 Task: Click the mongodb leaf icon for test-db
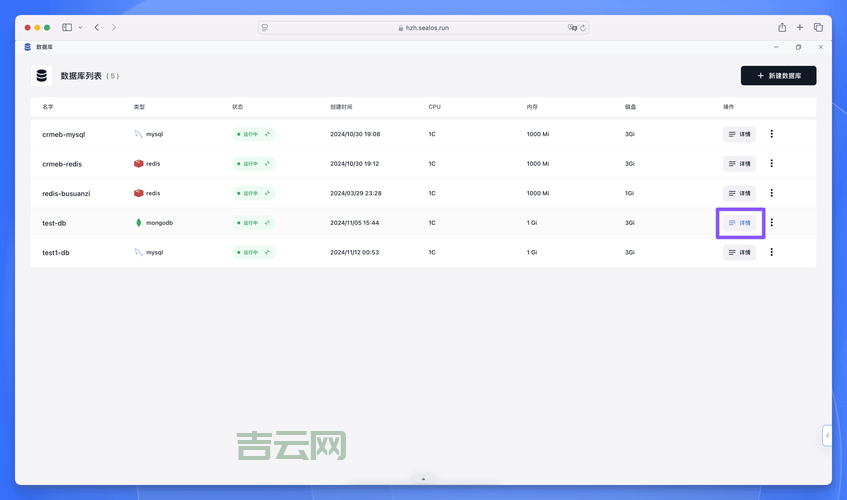(139, 223)
